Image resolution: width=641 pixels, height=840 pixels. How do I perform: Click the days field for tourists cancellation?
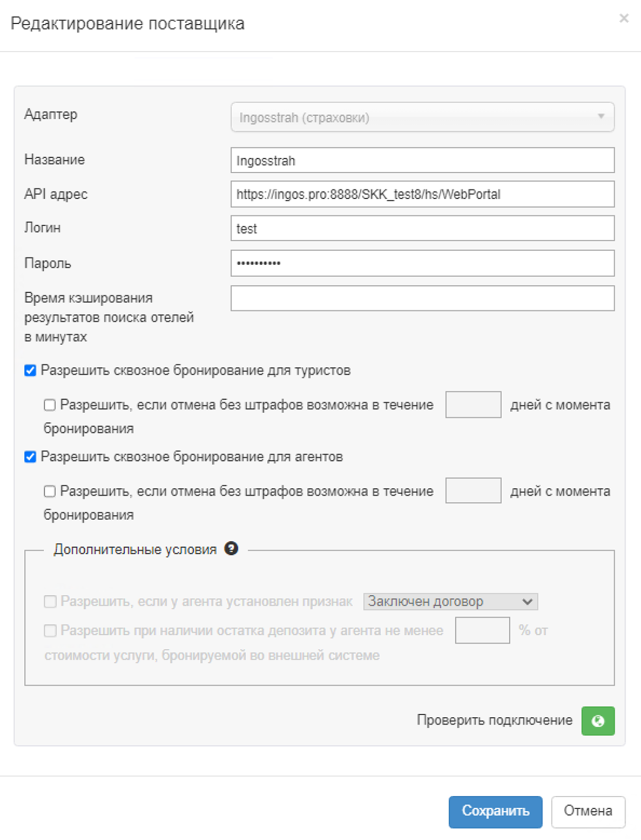tap(473, 405)
